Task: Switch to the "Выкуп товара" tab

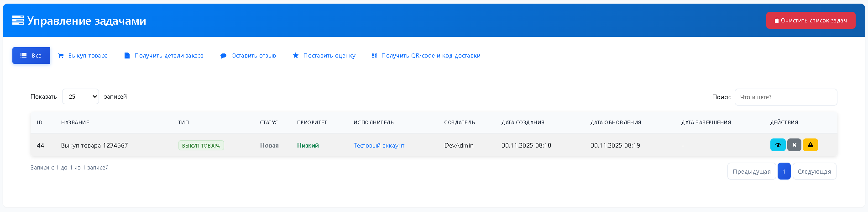Action: point(83,56)
